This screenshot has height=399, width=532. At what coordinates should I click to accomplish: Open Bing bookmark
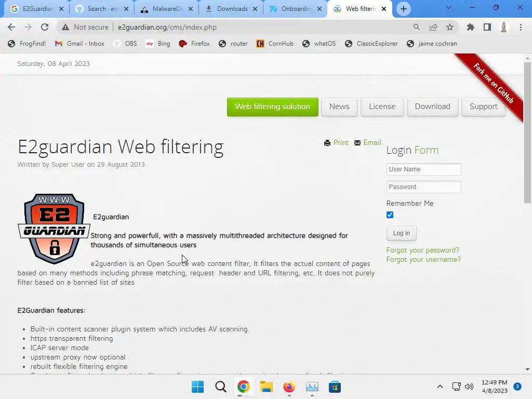click(x=158, y=44)
